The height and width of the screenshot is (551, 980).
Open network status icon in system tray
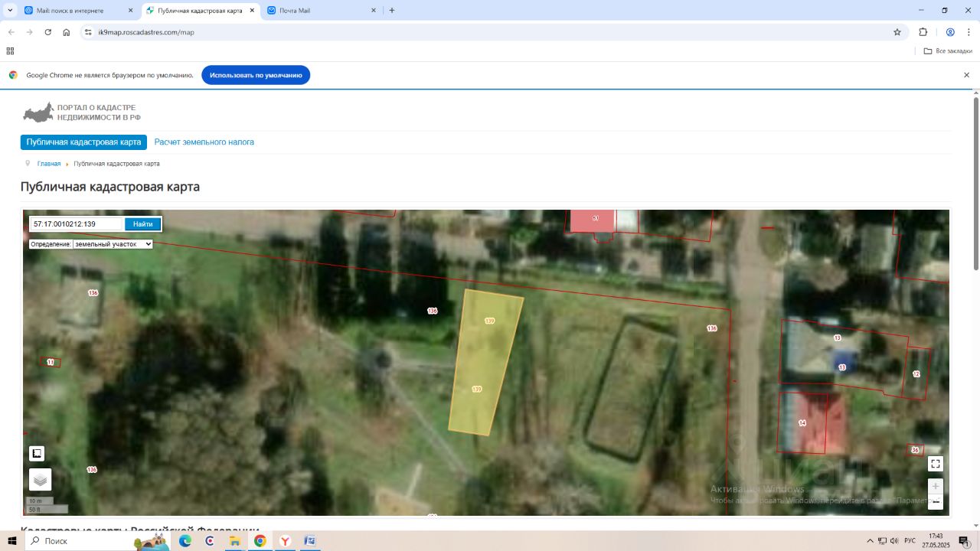[882, 541]
